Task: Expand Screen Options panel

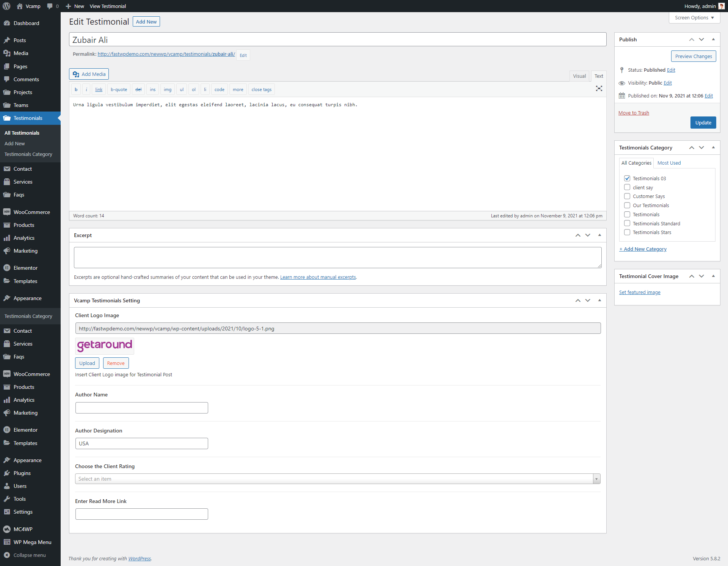Action: click(x=694, y=18)
